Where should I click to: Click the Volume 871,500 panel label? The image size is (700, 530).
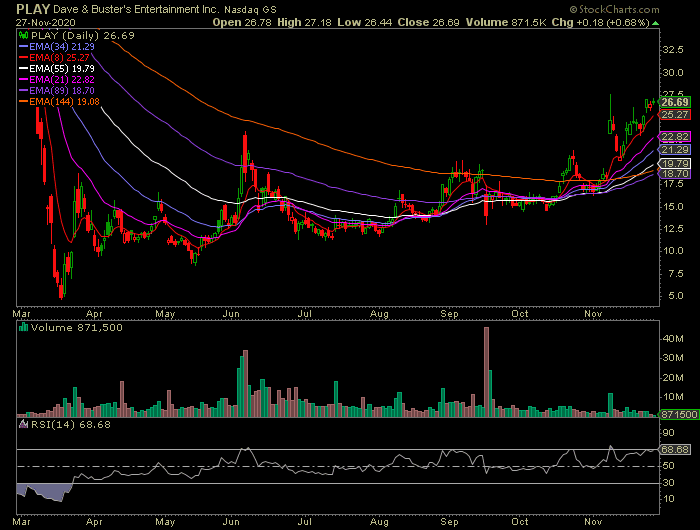pyautogui.click(x=77, y=328)
